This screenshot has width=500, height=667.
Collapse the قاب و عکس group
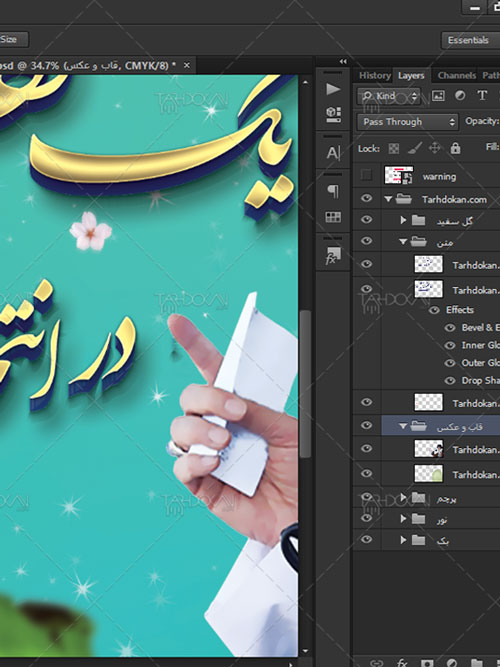(x=403, y=426)
